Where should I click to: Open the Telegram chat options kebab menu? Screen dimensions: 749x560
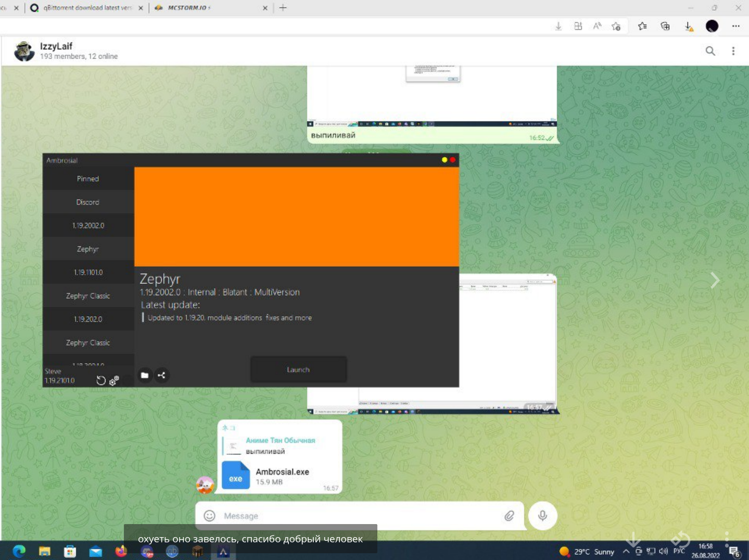tap(733, 50)
